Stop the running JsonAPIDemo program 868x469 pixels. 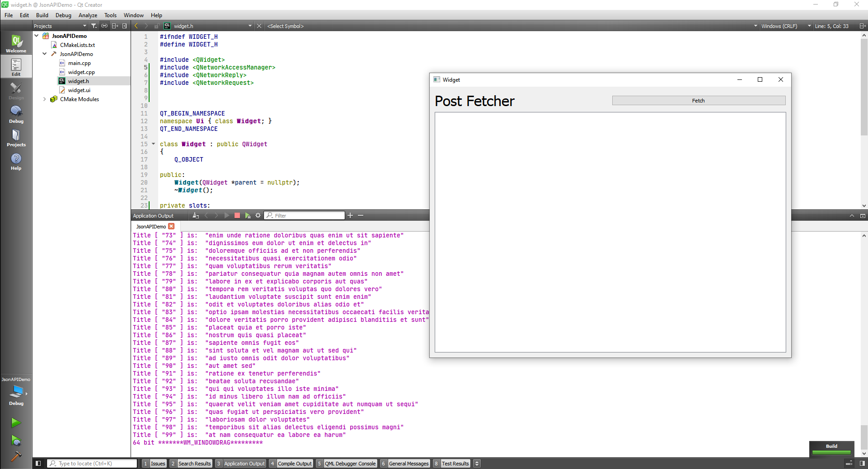coord(237,215)
